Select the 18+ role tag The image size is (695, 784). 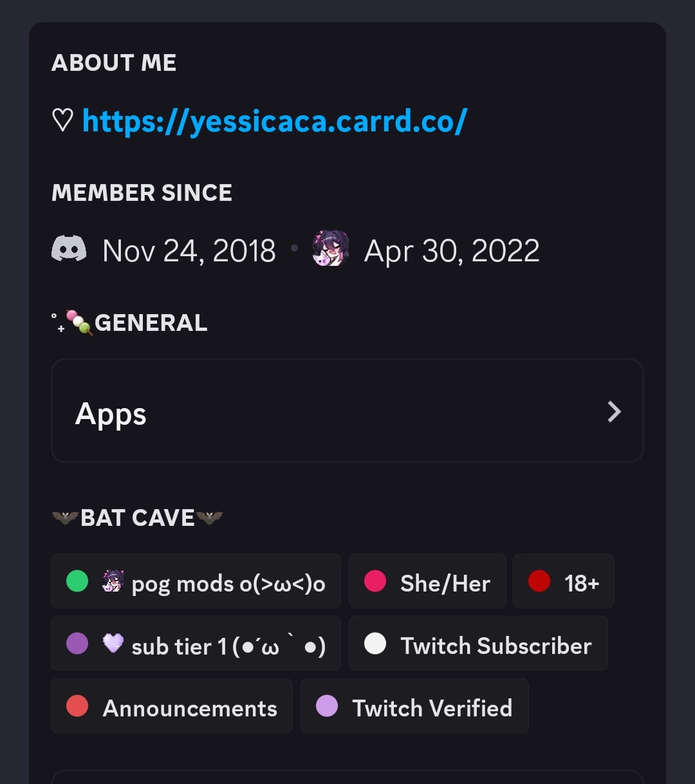(x=564, y=581)
